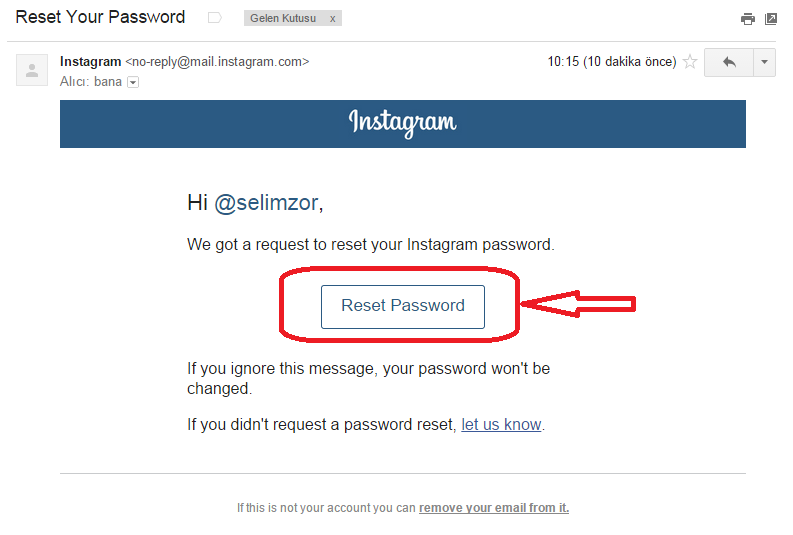The height and width of the screenshot is (535, 793).
Task: Open the more options dropdown beside reply
Action: 765,62
